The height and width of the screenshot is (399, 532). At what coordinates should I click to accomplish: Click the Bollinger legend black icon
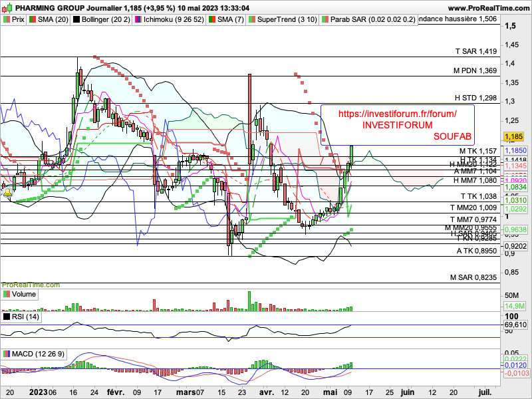[76, 19]
